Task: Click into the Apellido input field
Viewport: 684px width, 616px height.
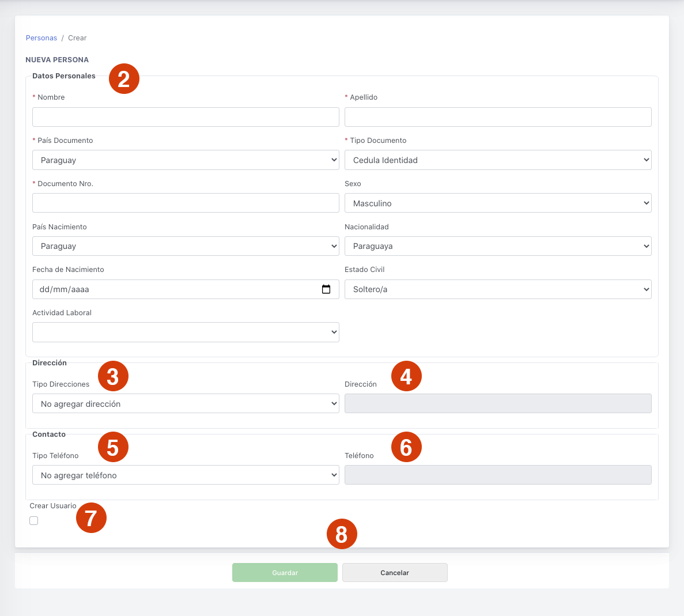Action: [x=498, y=117]
